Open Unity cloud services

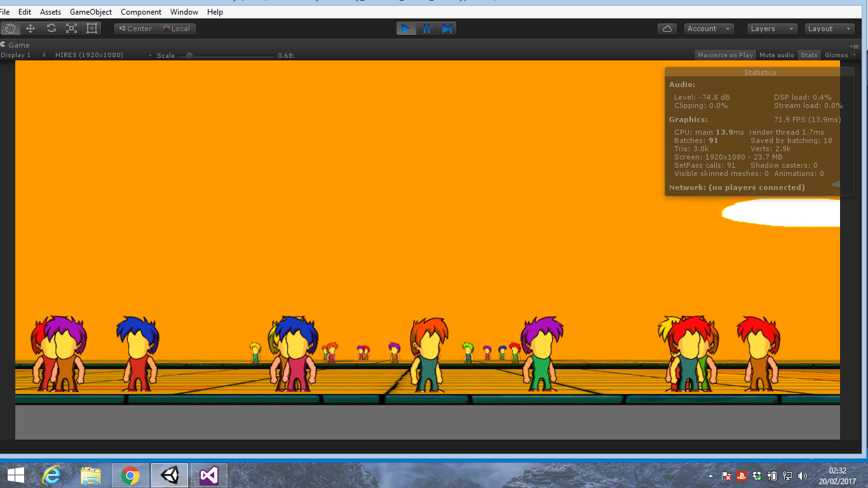667,29
